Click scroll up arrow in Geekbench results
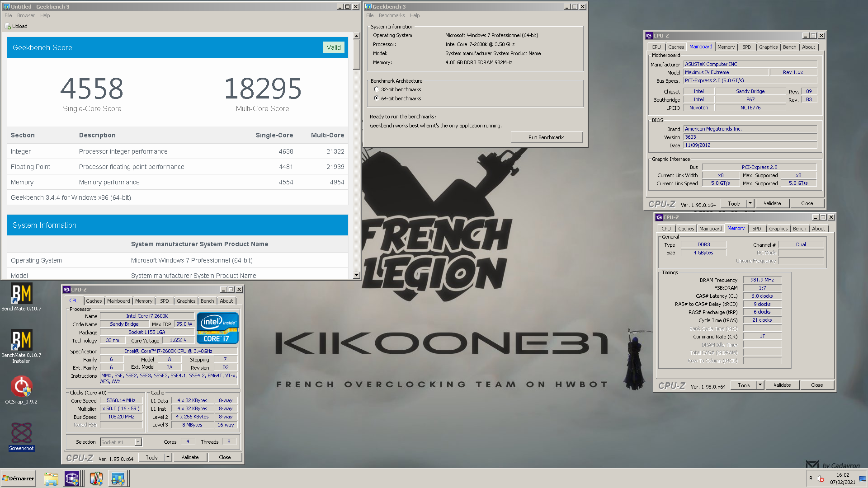Image resolution: width=868 pixels, height=488 pixels. tap(356, 36)
